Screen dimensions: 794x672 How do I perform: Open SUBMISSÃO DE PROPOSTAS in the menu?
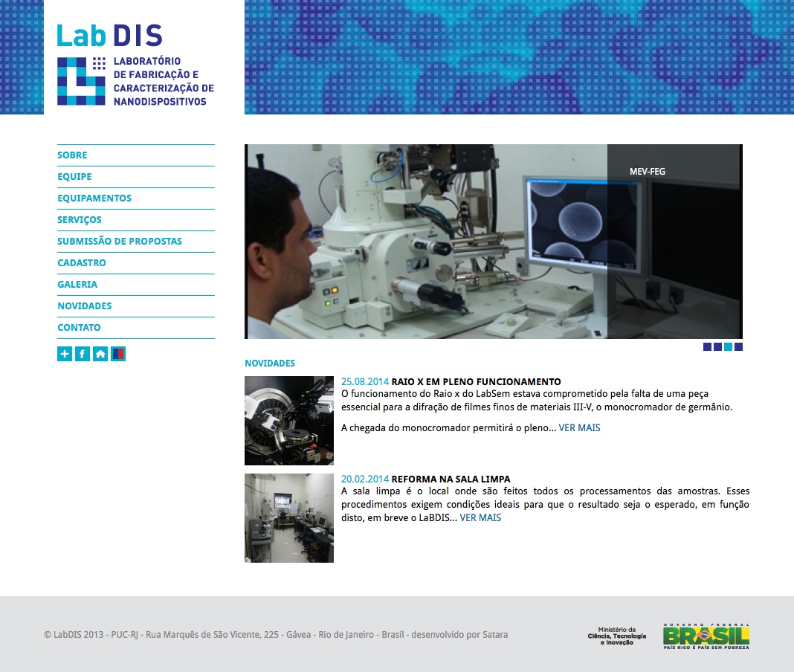(136, 241)
